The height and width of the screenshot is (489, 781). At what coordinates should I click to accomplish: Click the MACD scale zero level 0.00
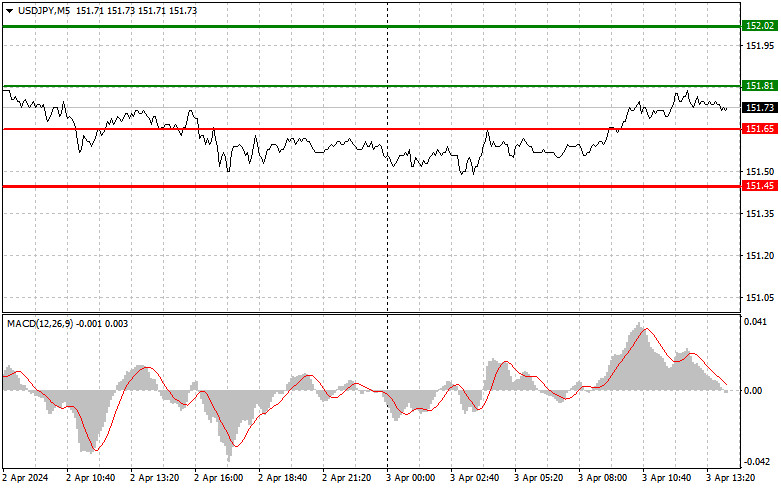coord(753,391)
